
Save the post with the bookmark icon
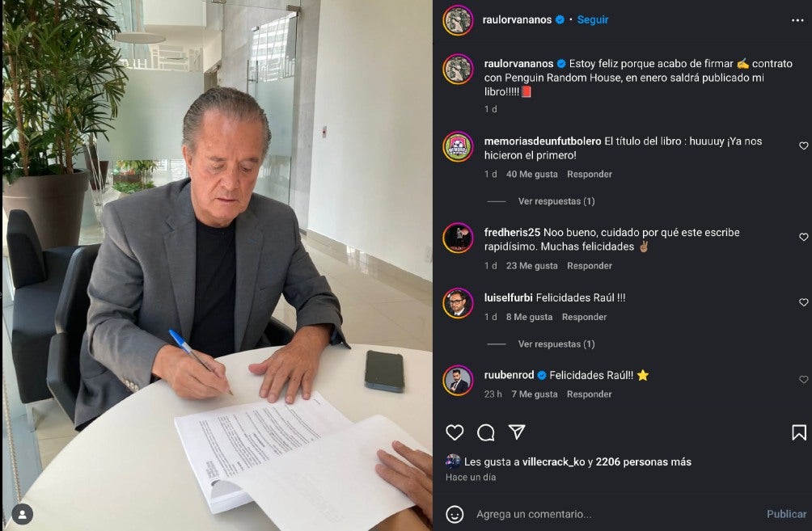(798, 432)
